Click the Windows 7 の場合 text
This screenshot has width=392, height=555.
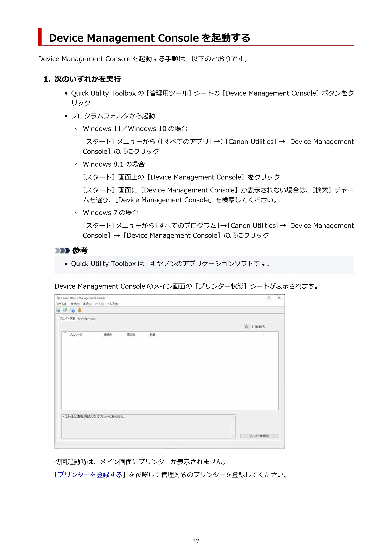pos(111,212)
